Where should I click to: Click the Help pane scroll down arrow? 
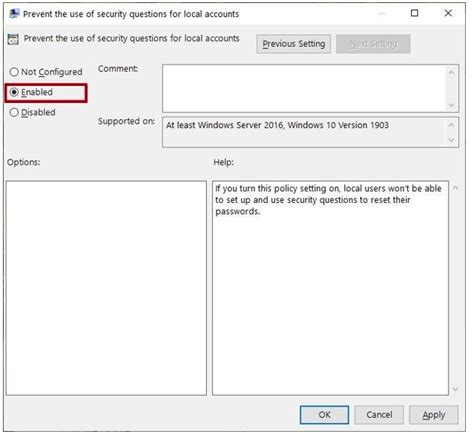click(455, 389)
